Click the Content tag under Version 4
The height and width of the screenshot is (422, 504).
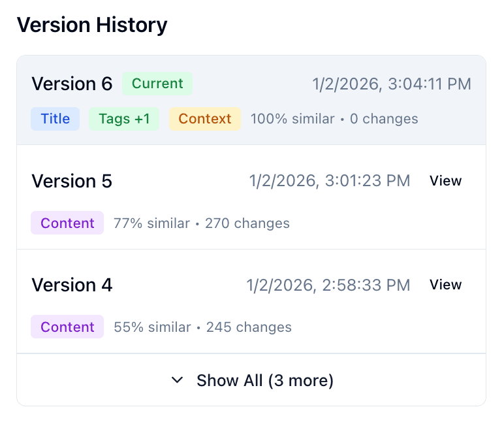click(x=67, y=327)
